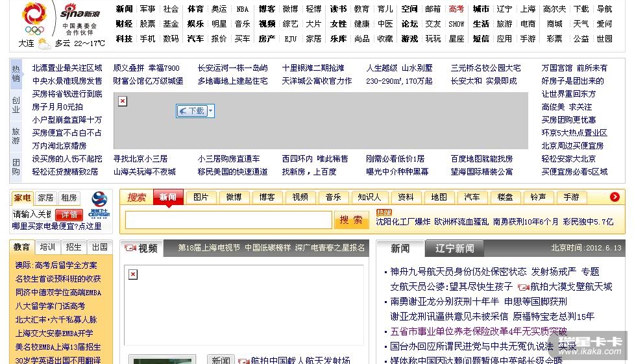Screen dimensions: 634x364
Task: Open 哪里买家电最便宜?点这里 link
Action: point(56,226)
